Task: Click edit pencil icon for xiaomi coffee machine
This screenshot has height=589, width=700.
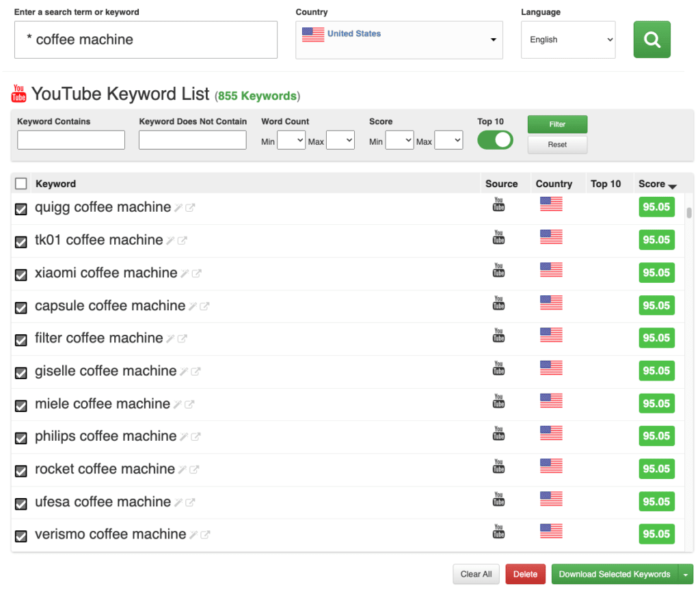Action: [x=185, y=273]
